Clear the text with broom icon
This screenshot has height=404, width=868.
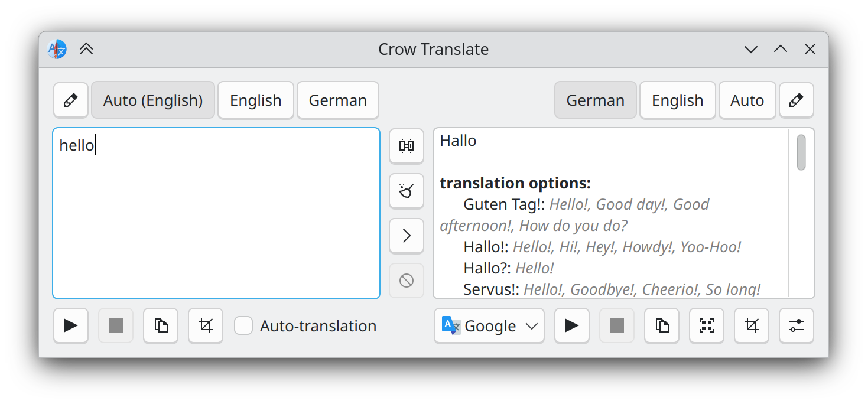point(407,191)
